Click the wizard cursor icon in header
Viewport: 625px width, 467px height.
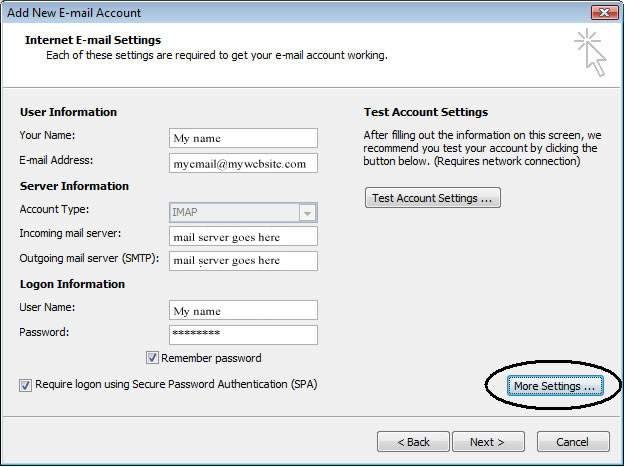pyautogui.click(x=590, y=52)
